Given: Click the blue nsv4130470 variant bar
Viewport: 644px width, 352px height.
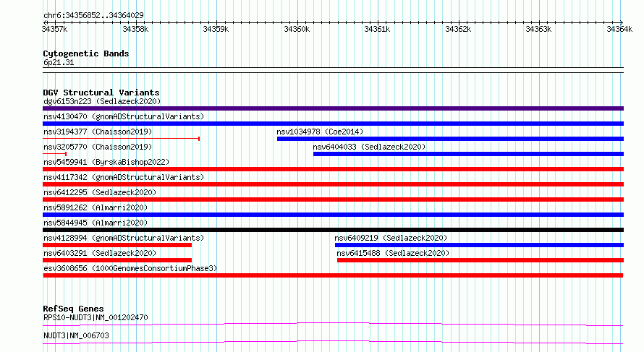Looking at the screenshot, I should (x=333, y=124).
